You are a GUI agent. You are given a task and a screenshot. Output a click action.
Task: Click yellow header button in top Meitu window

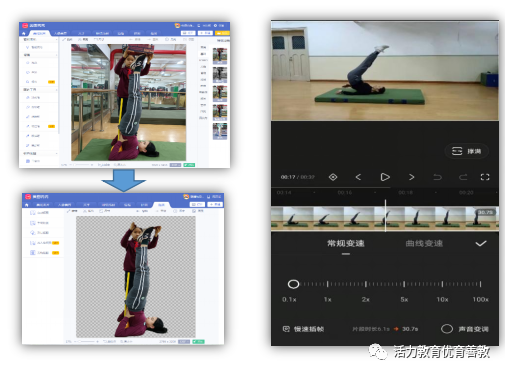(x=222, y=33)
